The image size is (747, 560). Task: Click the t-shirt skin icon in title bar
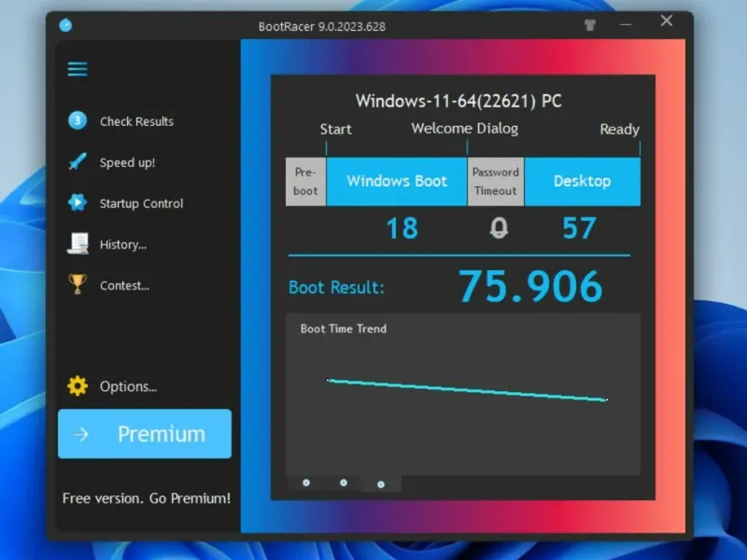(590, 25)
